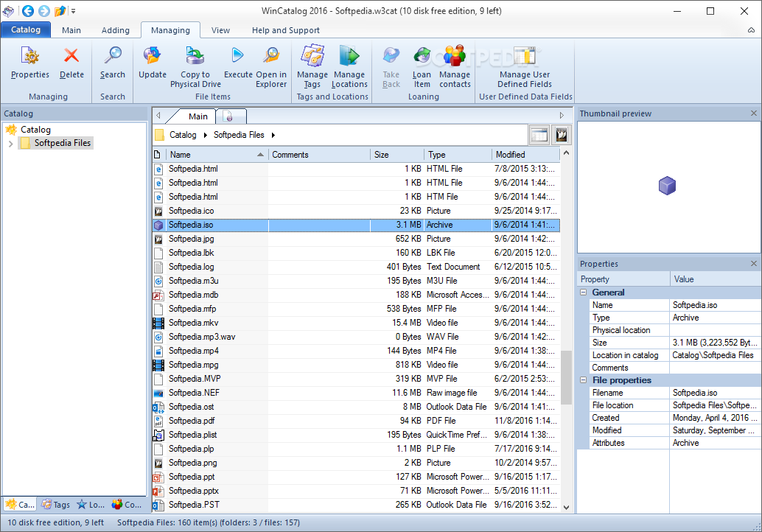Click the new tab icon next to Main
The width and height of the screenshot is (762, 532).
point(229,116)
